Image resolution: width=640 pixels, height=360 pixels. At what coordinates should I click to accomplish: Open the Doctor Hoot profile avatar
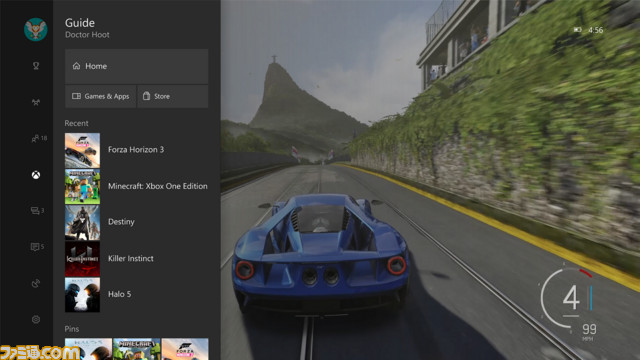(36, 29)
